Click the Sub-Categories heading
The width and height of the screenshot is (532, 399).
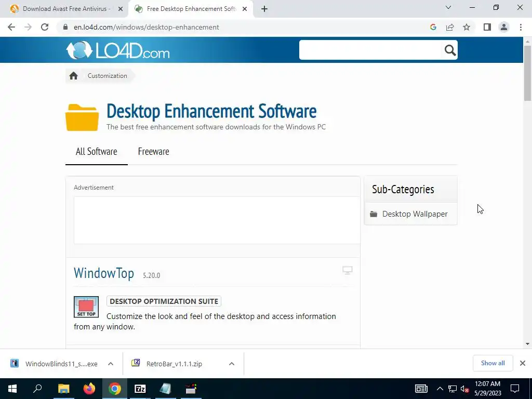(x=403, y=189)
